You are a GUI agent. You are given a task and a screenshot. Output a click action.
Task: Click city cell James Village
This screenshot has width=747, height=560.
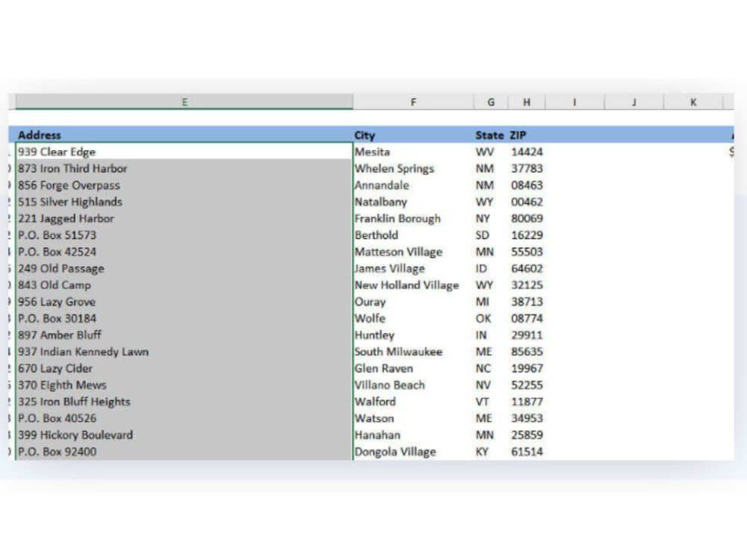pos(413,268)
